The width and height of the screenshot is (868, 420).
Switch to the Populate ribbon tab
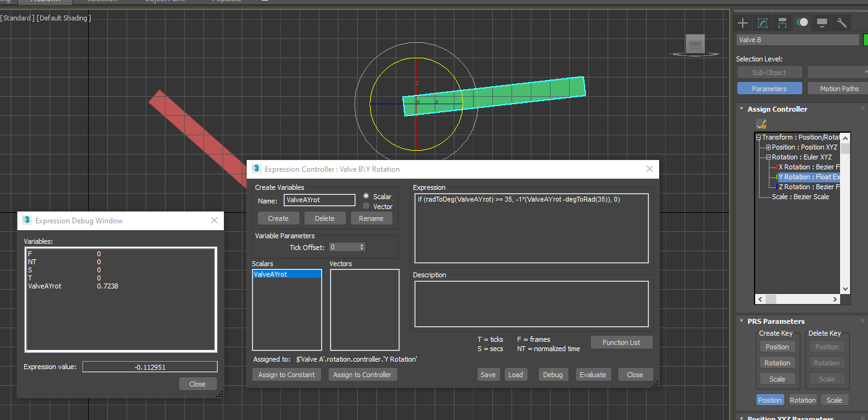point(226,1)
